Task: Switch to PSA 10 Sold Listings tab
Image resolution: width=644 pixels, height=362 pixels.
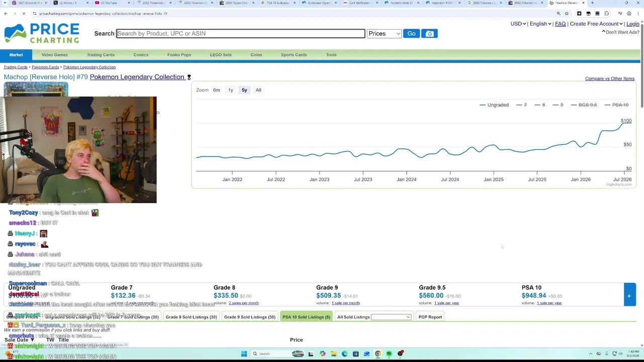Action: (x=306, y=317)
